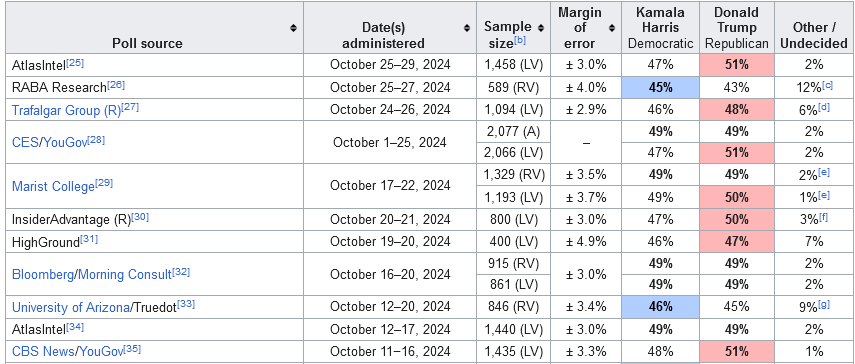Open the Morning Consult link
This screenshot has width=855, height=364.
pos(125,275)
